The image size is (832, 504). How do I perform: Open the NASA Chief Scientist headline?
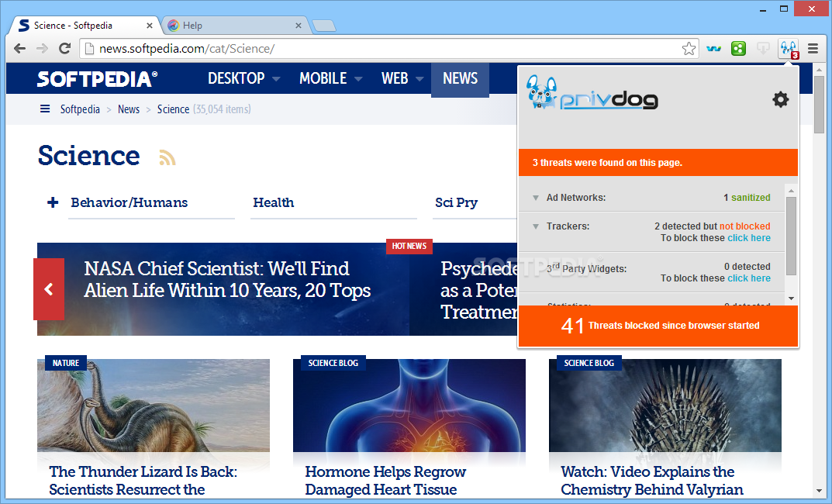227,280
